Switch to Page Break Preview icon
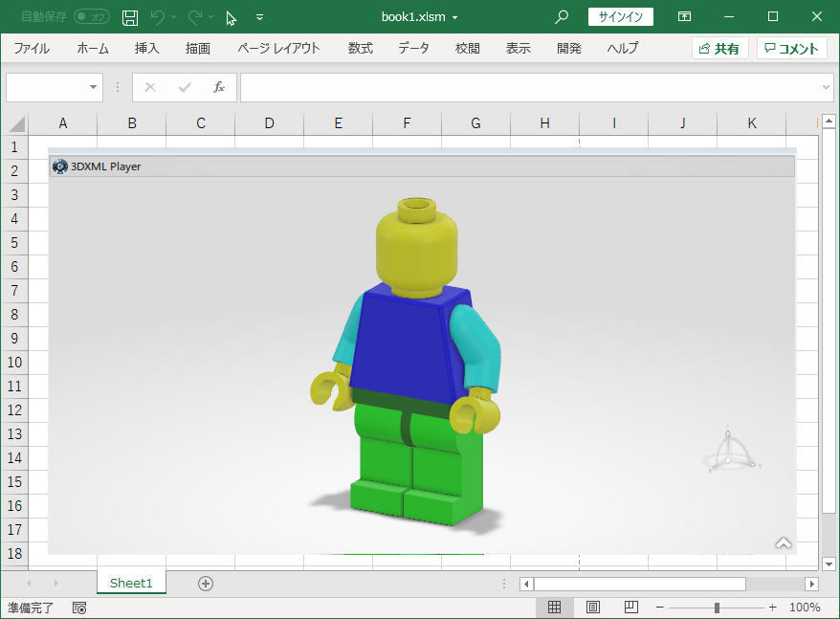This screenshot has width=840, height=619. (x=631, y=608)
